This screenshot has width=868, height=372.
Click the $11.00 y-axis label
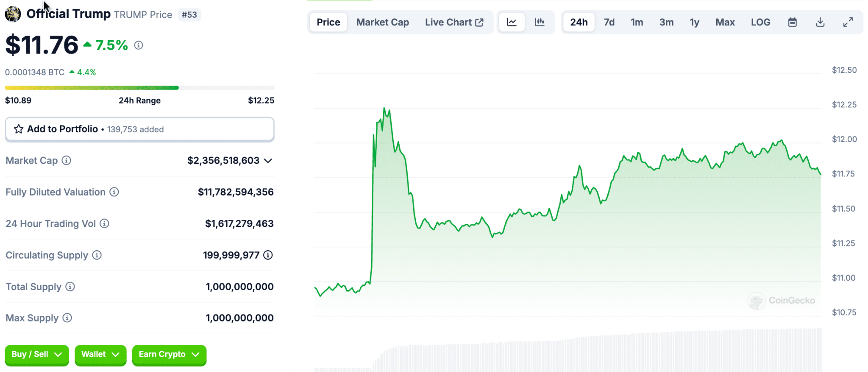[x=843, y=278]
